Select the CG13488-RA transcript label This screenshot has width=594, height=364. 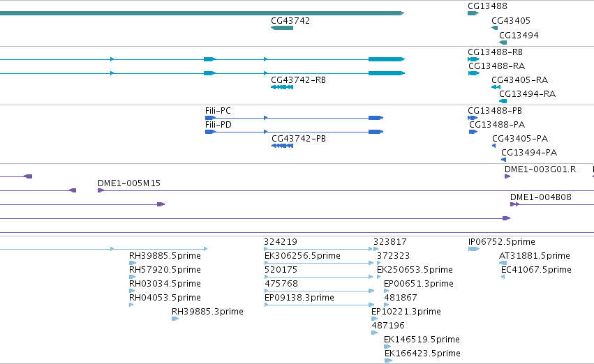point(497,66)
